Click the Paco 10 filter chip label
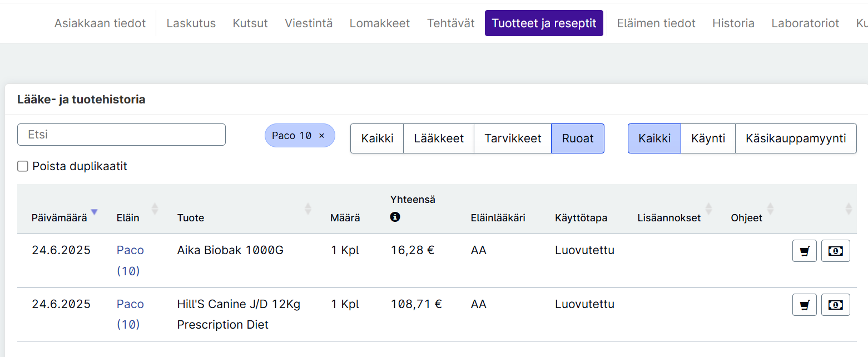This screenshot has width=868, height=357. 291,136
